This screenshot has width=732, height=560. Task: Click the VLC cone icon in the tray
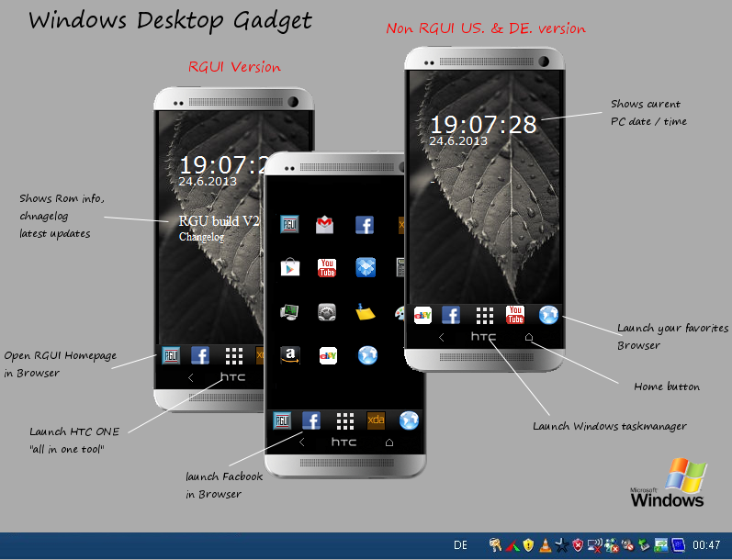(545, 545)
